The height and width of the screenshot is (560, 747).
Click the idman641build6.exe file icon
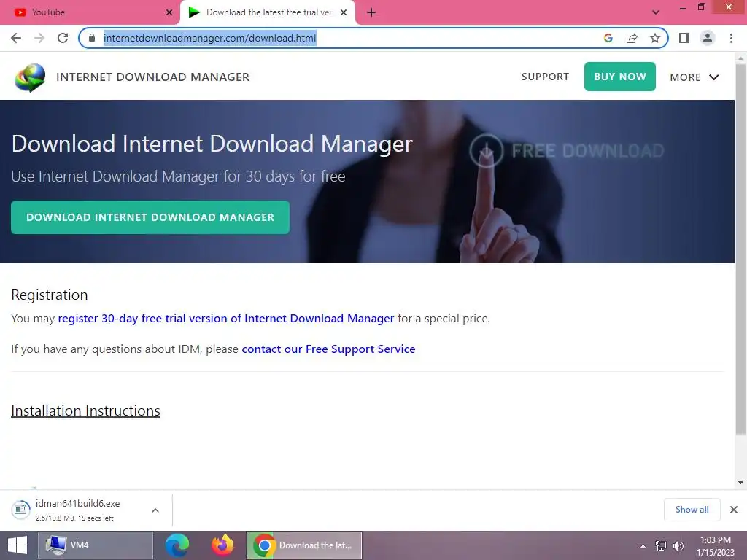coord(20,510)
